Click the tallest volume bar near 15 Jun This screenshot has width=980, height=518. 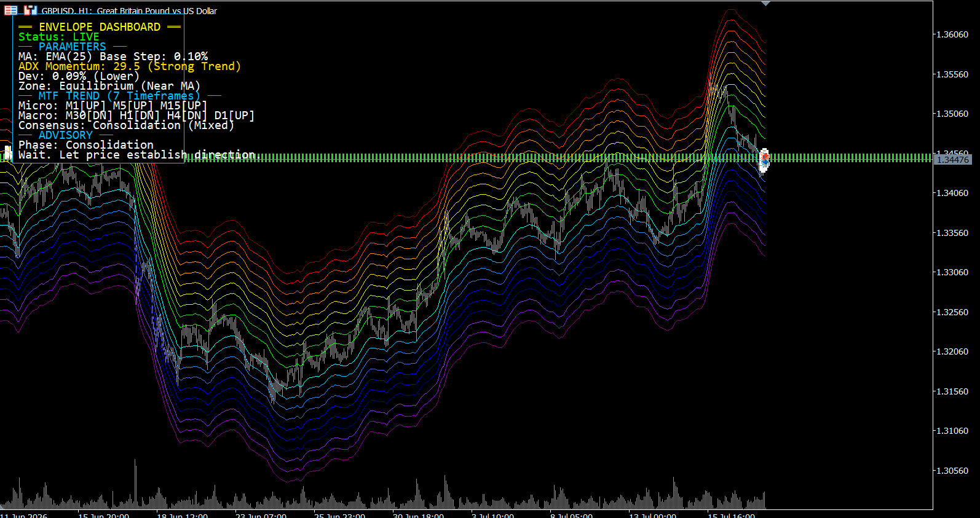135,484
